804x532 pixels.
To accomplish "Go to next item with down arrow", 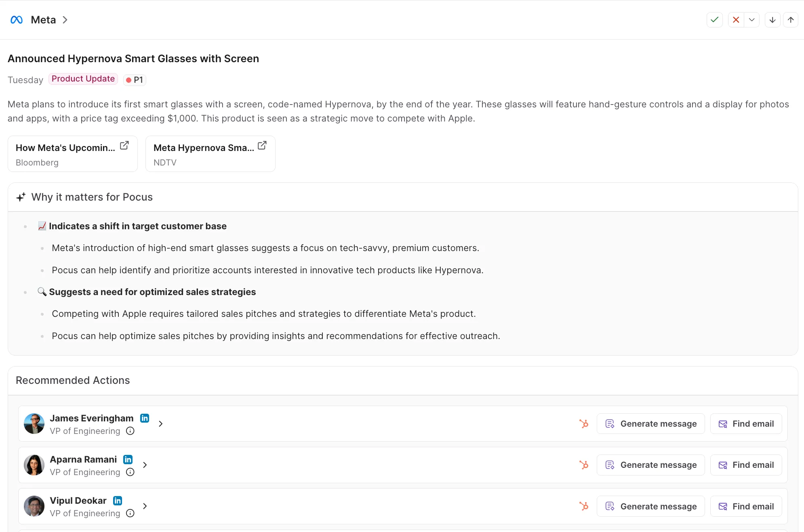I will click(x=772, y=20).
